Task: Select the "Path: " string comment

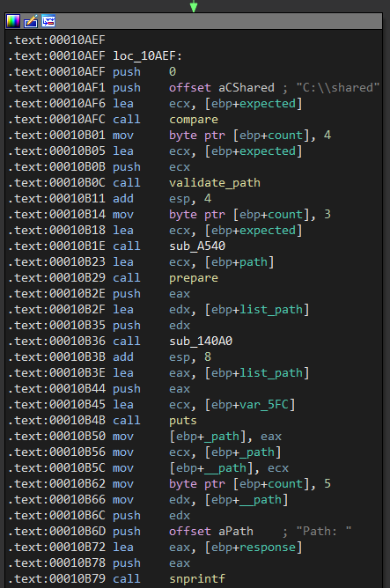Action: coord(324,532)
